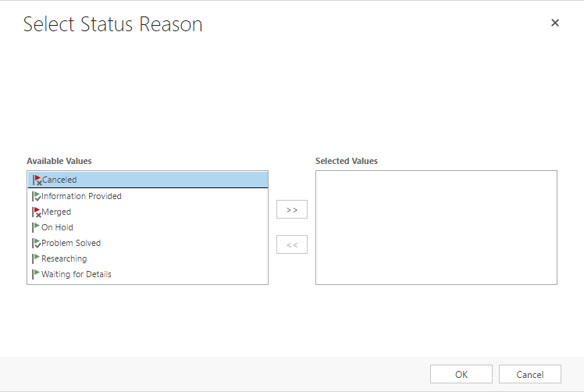This screenshot has width=584, height=392.
Task: Confirm the dialog with OK
Action: coord(461,374)
